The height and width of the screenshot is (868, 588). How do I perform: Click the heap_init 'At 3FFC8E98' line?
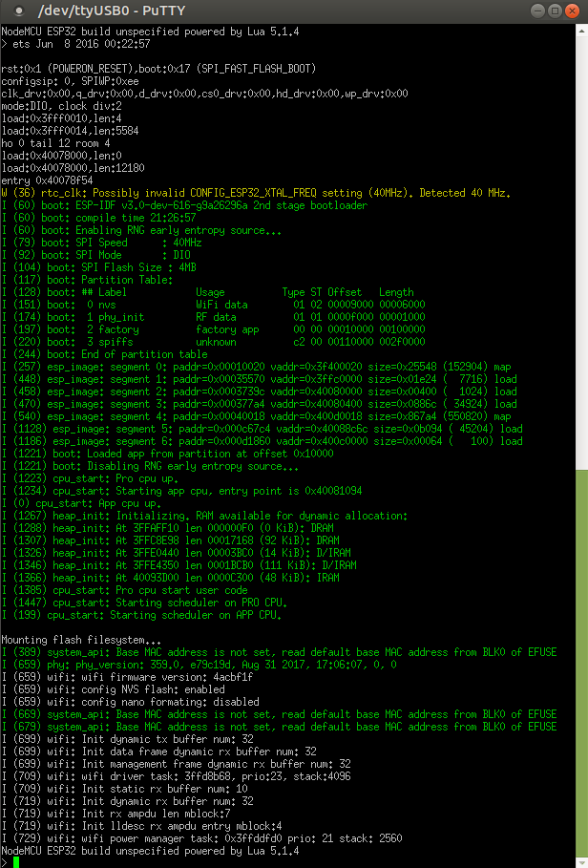pyautogui.click(x=170, y=540)
